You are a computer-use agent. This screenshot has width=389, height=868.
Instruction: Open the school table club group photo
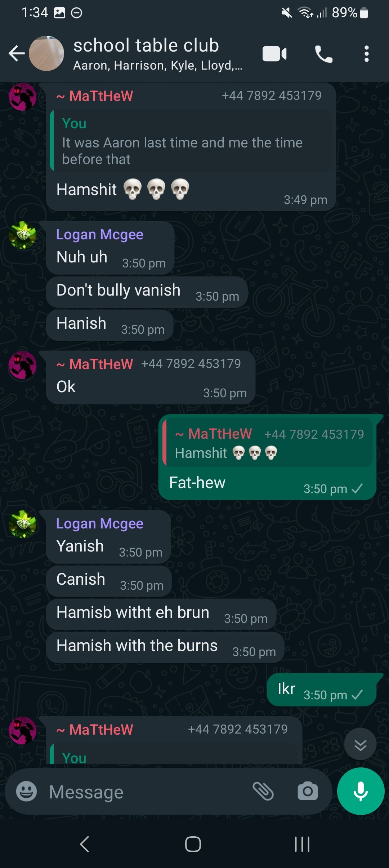click(46, 54)
